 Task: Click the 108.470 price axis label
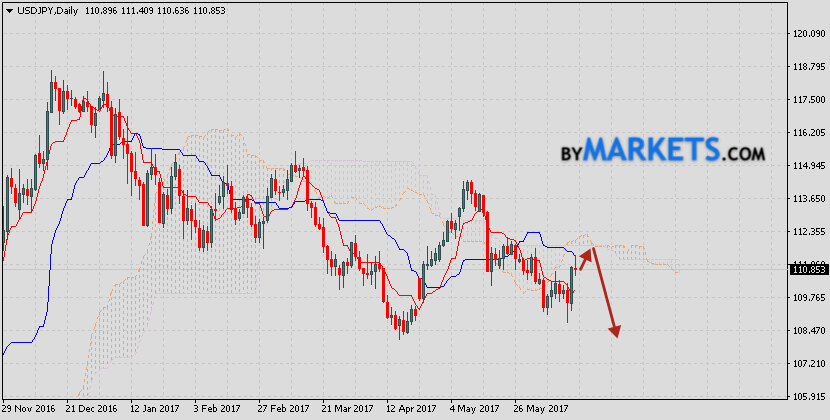(x=808, y=331)
